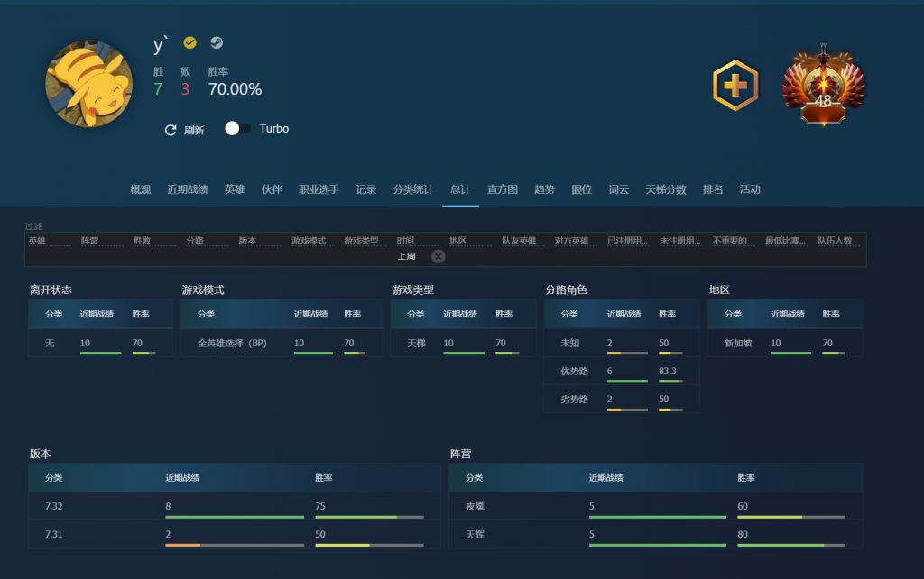Click the yellow verified checkmark badge

pyautogui.click(x=189, y=41)
